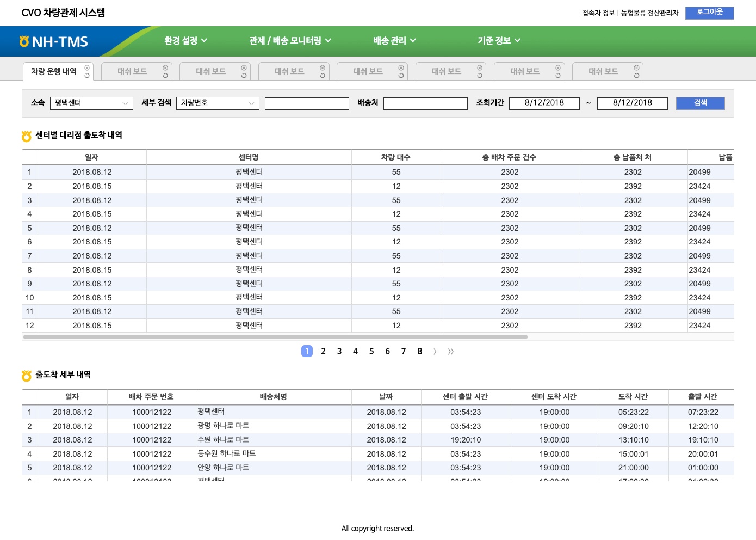Click the 검색 search button

tap(701, 103)
